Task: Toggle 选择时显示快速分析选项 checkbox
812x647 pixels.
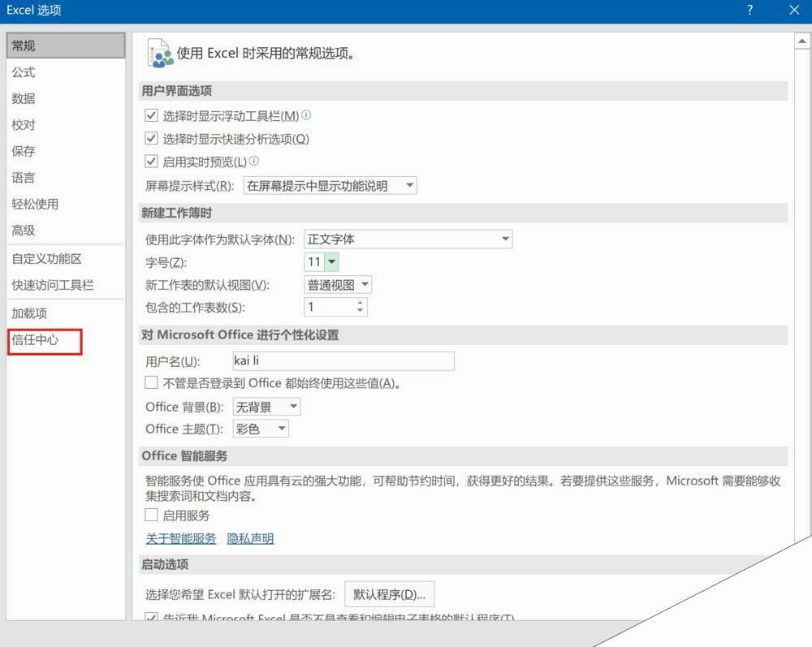Action: [x=151, y=138]
